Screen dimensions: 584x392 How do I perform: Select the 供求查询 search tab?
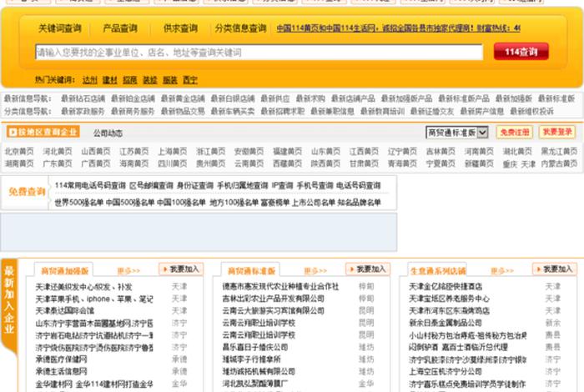tap(181, 28)
